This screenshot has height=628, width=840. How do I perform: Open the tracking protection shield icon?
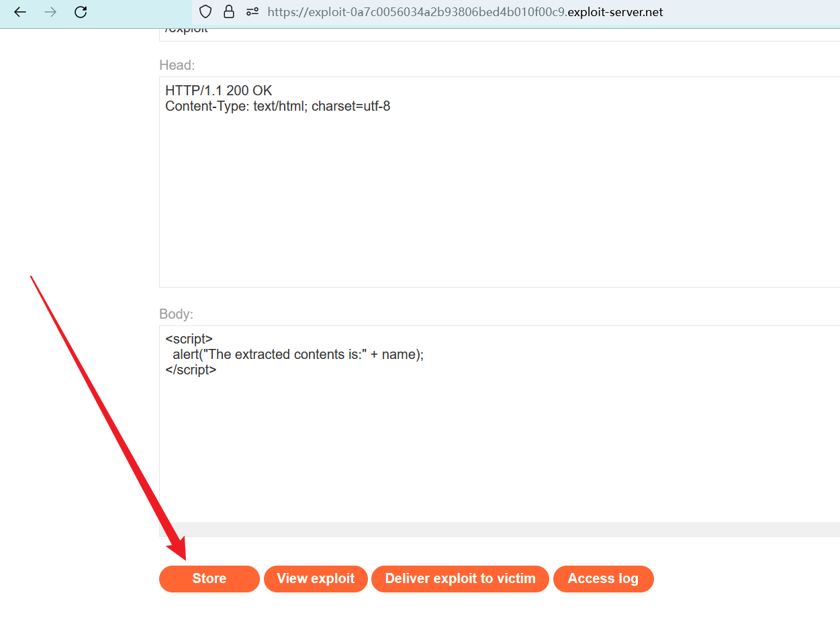pos(206,12)
